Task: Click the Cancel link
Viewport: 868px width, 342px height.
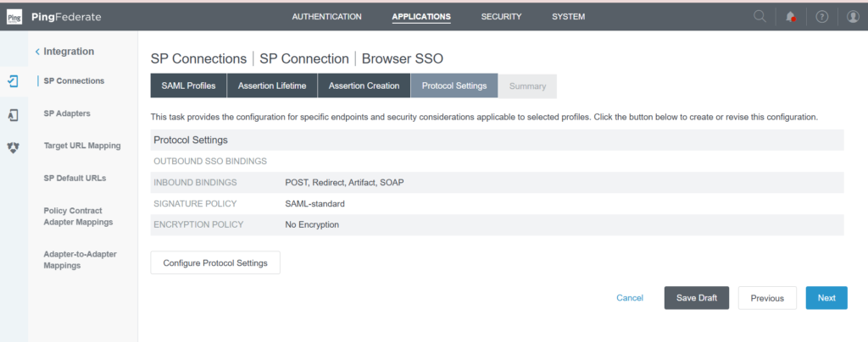Action: (630, 298)
